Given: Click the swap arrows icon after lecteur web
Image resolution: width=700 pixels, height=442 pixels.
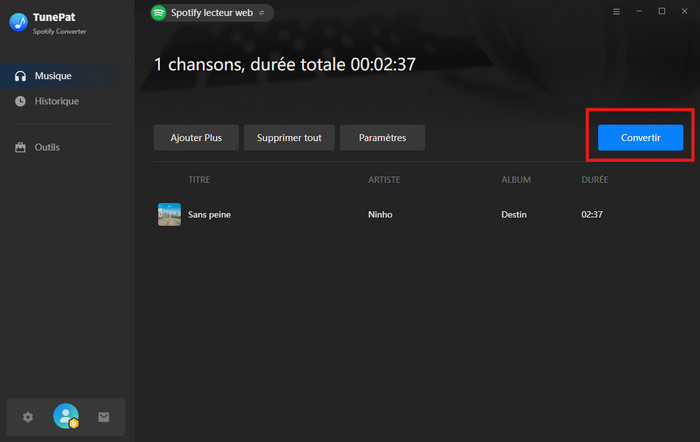Looking at the screenshot, I should point(262,13).
